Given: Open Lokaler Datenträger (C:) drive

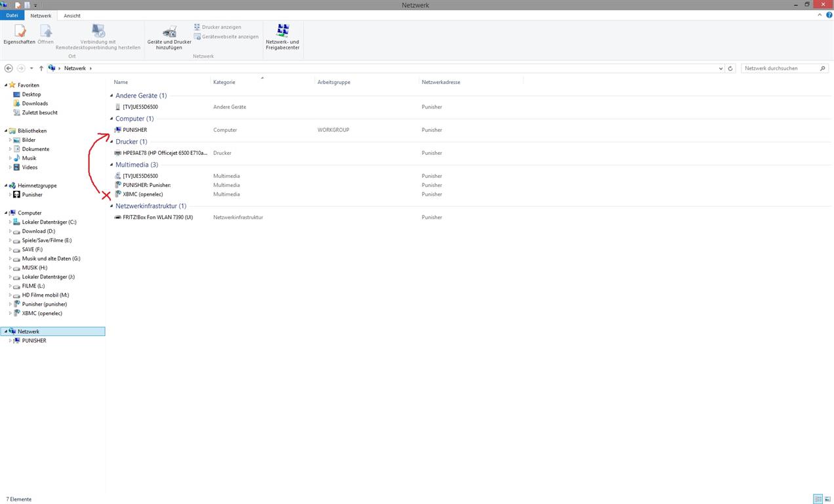Looking at the screenshot, I should tap(49, 222).
